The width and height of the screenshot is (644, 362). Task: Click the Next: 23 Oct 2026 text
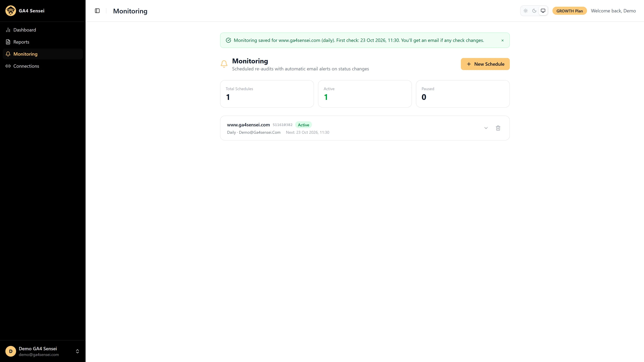click(x=308, y=132)
